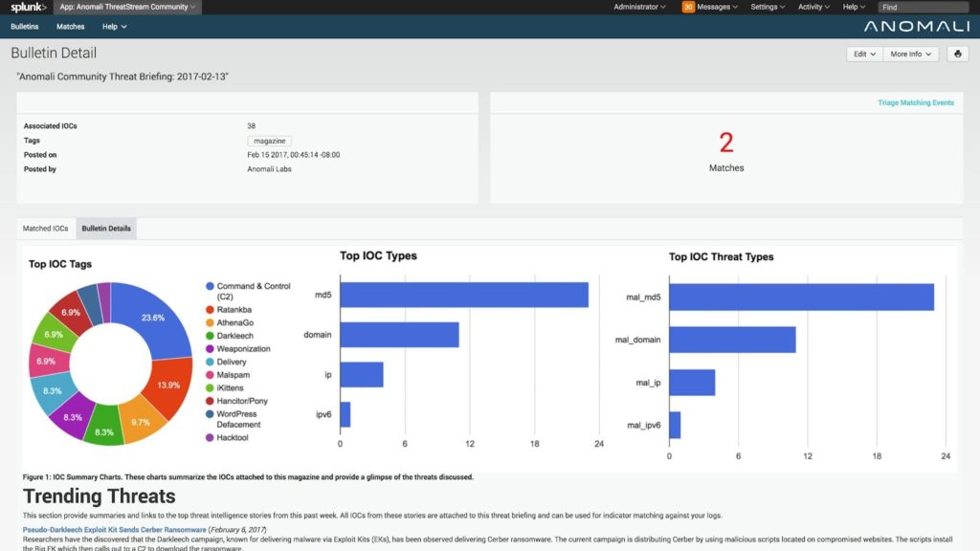Click the Darkleech legend color dot
The height and width of the screenshot is (551, 980).
(210, 336)
